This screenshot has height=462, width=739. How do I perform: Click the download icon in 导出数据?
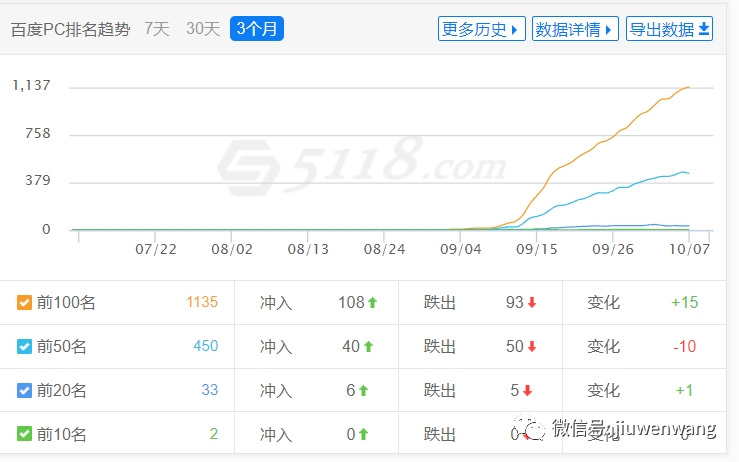(704, 29)
